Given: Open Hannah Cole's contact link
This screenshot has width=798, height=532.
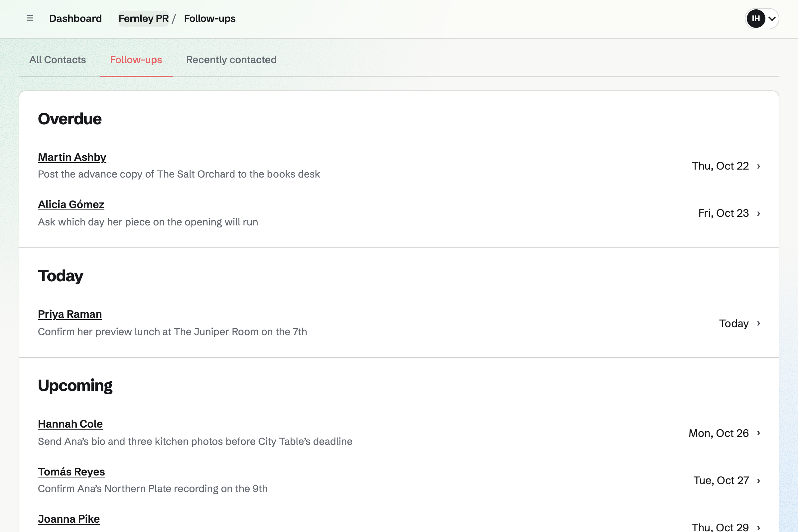Looking at the screenshot, I should (x=70, y=424).
